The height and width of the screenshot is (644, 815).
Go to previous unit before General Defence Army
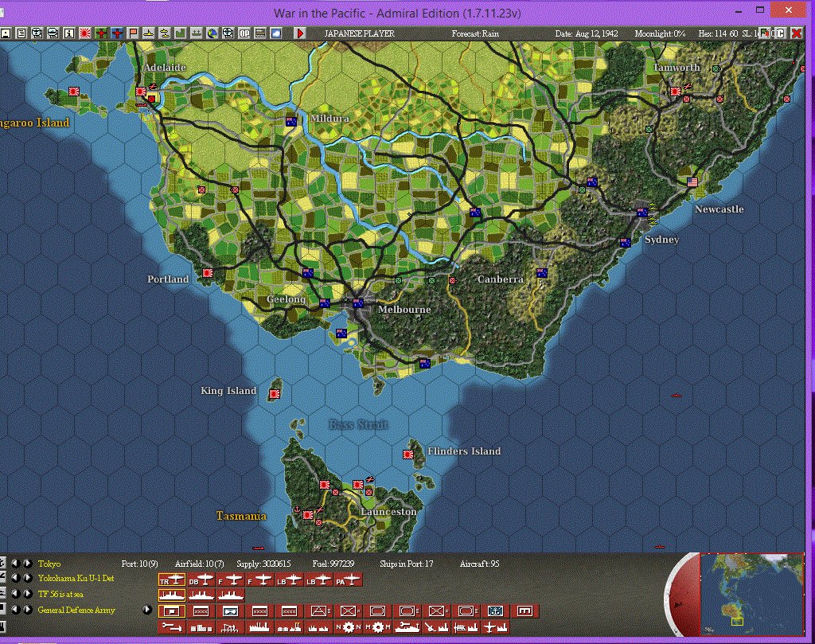[16, 610]
